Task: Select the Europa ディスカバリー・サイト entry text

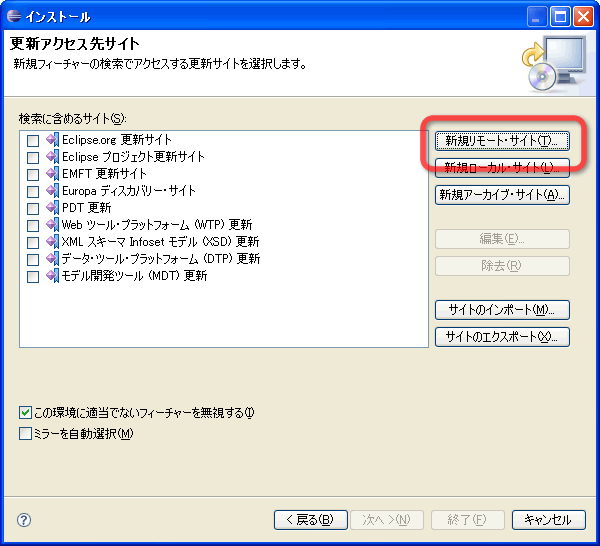Action: pyautogui.click(x=129, y=191)
